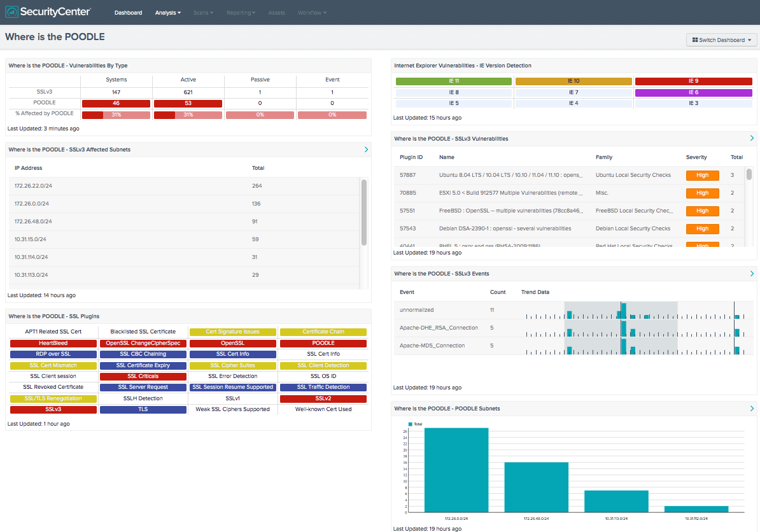
Task: Click the SSL Cert Mismatch indicator
Action: click(53, 366)
